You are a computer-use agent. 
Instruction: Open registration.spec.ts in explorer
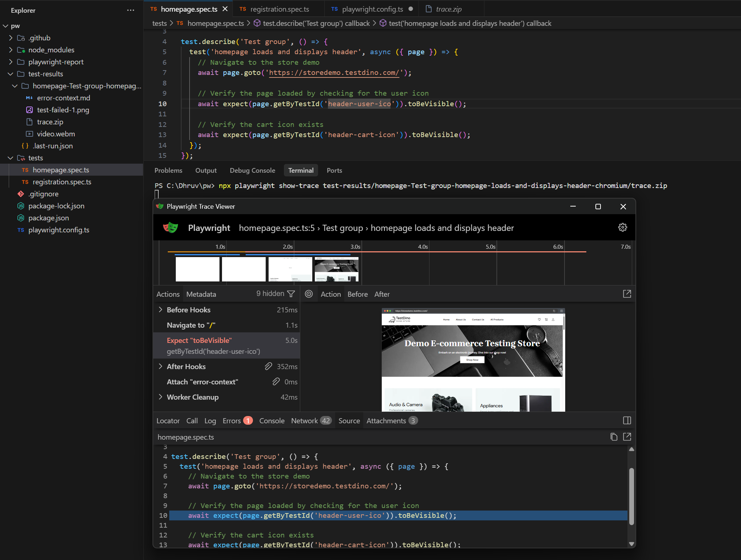point(62,182)
